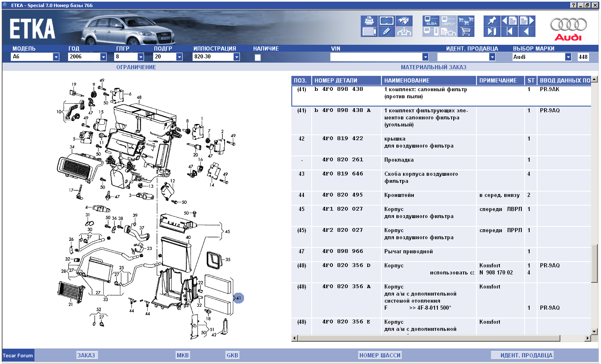
Task: Select part number 4F0 898 438 row
Action: 441,96
